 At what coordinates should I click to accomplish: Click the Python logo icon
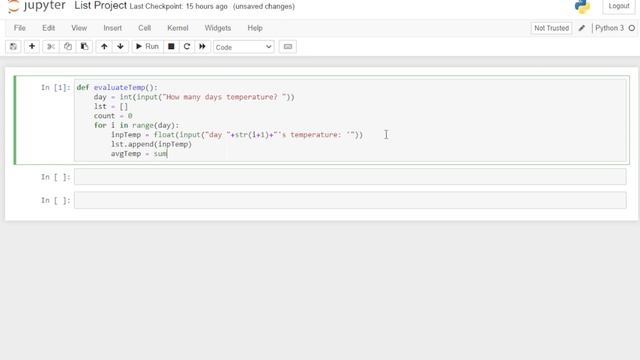click(582, 6)
